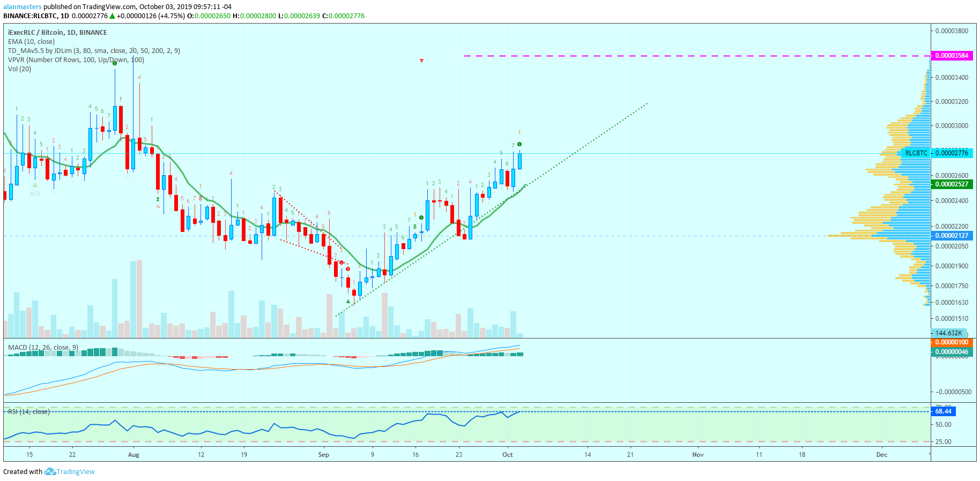
Task: Select the MACD (12, 26, close, 9) label
Action: tap(43, 348)
